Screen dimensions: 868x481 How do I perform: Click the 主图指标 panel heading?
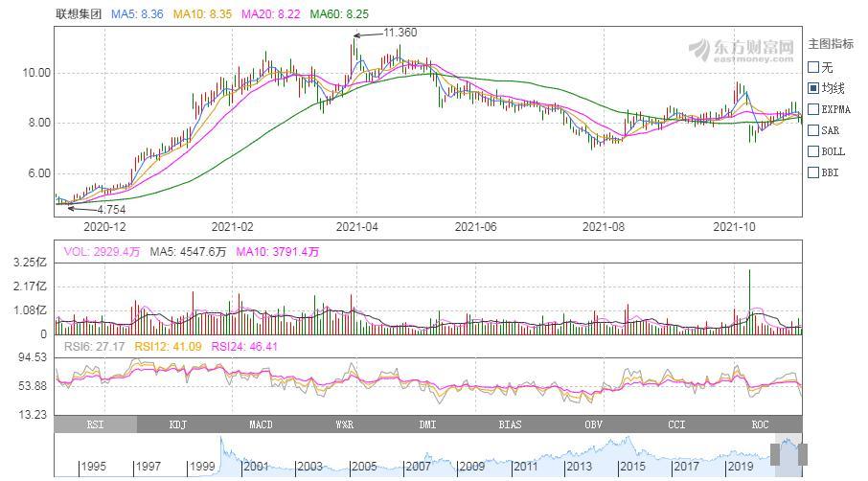coord(831,44)
